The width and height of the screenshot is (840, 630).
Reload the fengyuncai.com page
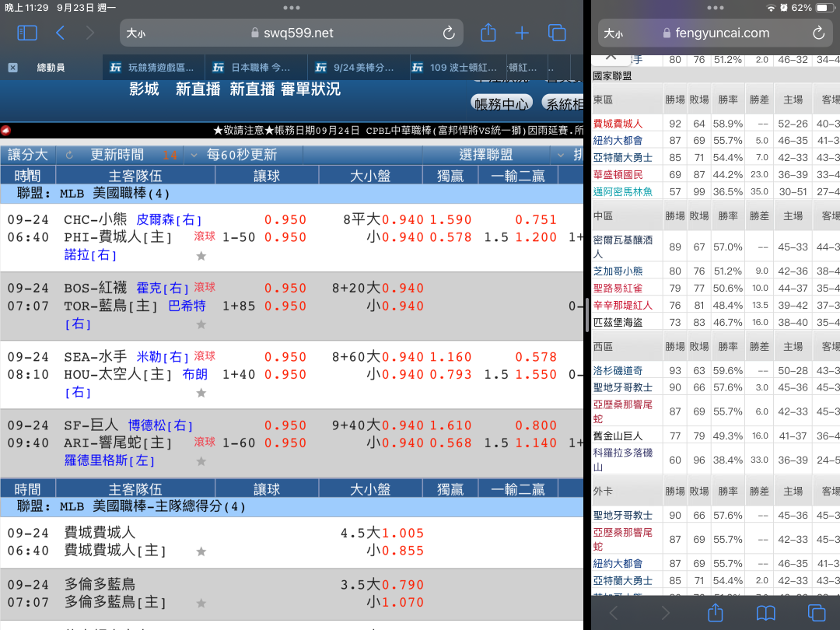pyautogui.click(x=818, y=33)
